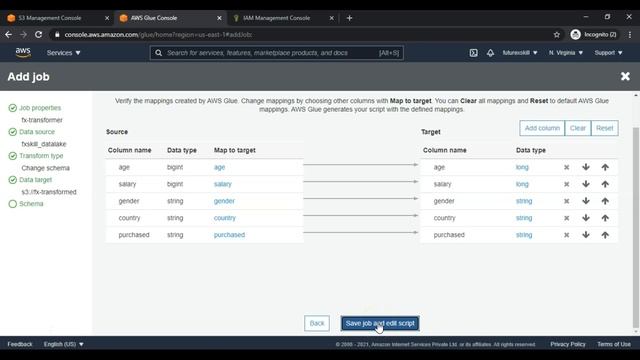This screenshot has height=360, width=640.
Task: Change the age target data type long
Action: 522,167
